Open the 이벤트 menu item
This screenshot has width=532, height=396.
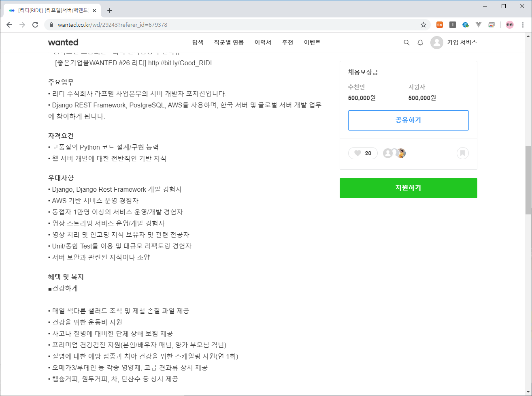click(x=312, y=42)
